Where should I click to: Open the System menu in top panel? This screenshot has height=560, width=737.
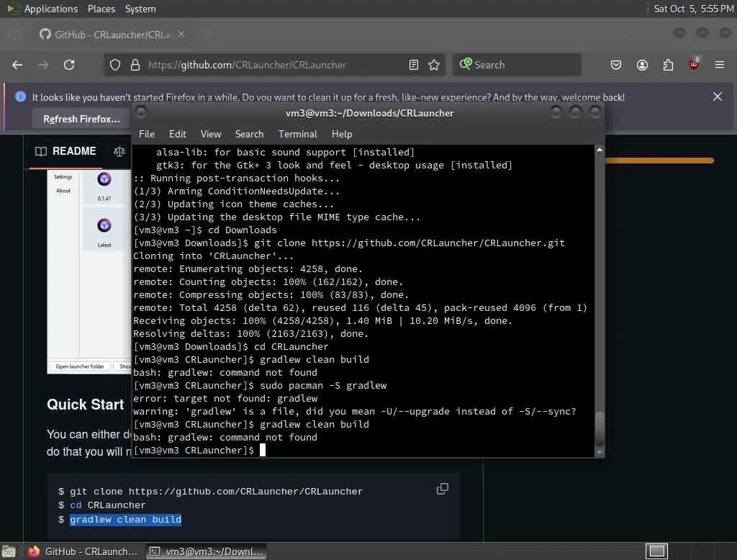[140, 9]
